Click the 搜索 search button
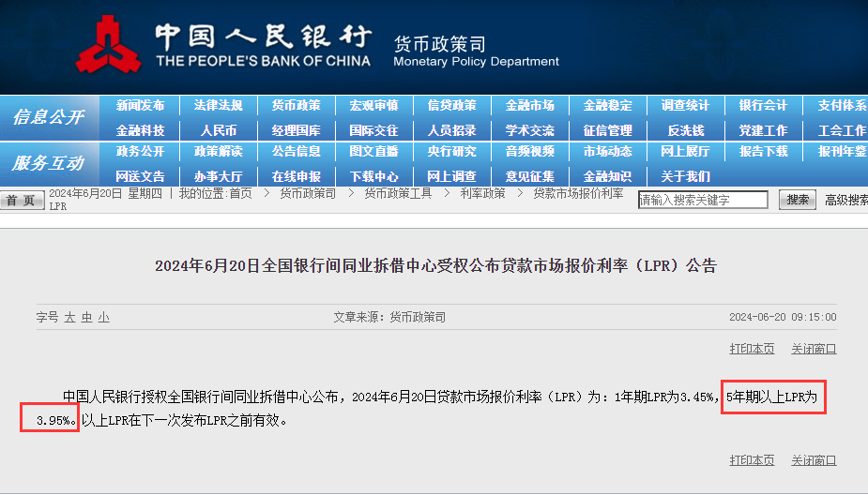The width and height of the screenshot is (868, 495). [x=798, y=200]
